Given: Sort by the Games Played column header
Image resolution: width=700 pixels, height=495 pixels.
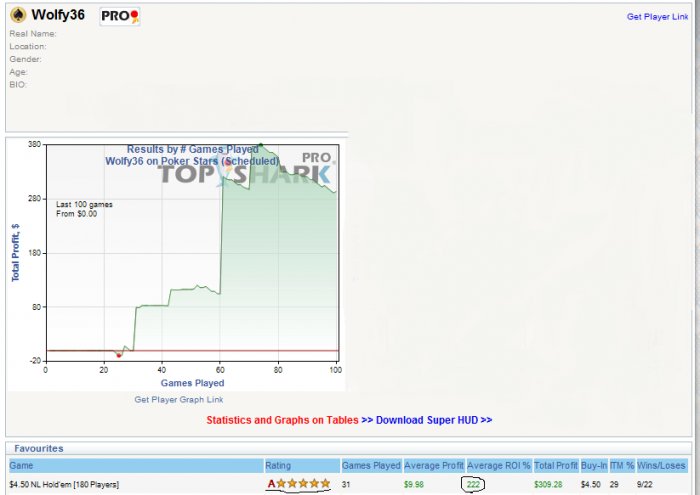Looking at the screenshot, I should click(371, 466).
